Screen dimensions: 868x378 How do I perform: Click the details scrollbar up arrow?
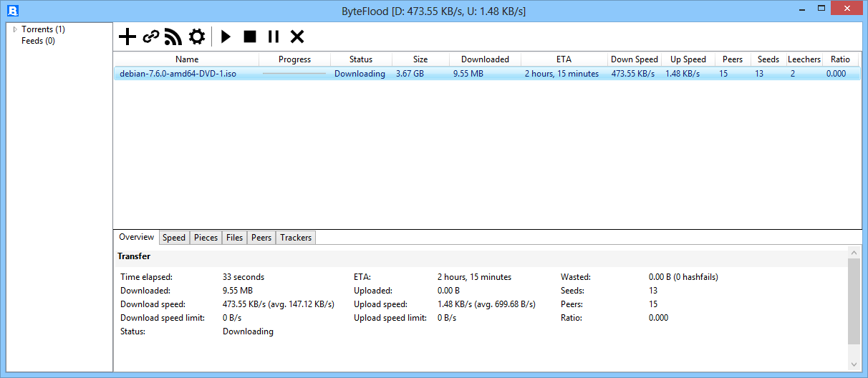coord(854,252)
